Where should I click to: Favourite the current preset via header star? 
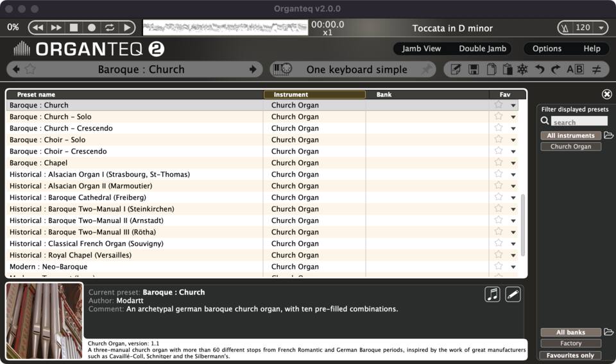coord(30,69)
